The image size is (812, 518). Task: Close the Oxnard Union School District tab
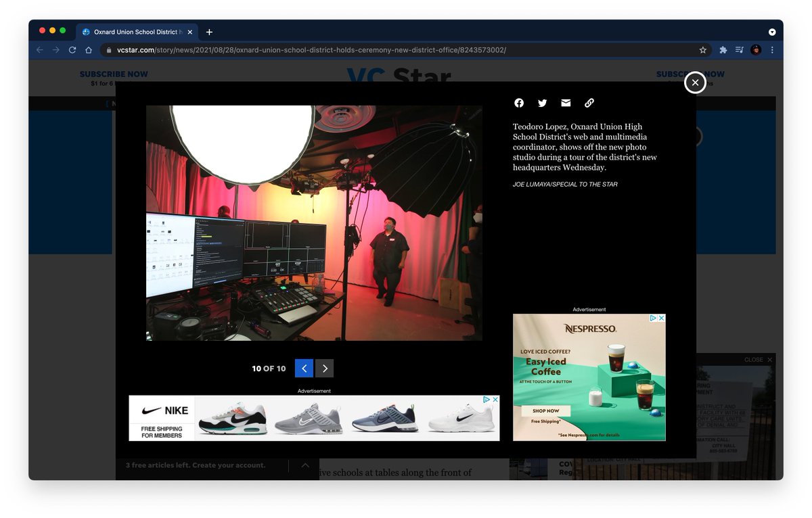(190, 32)
